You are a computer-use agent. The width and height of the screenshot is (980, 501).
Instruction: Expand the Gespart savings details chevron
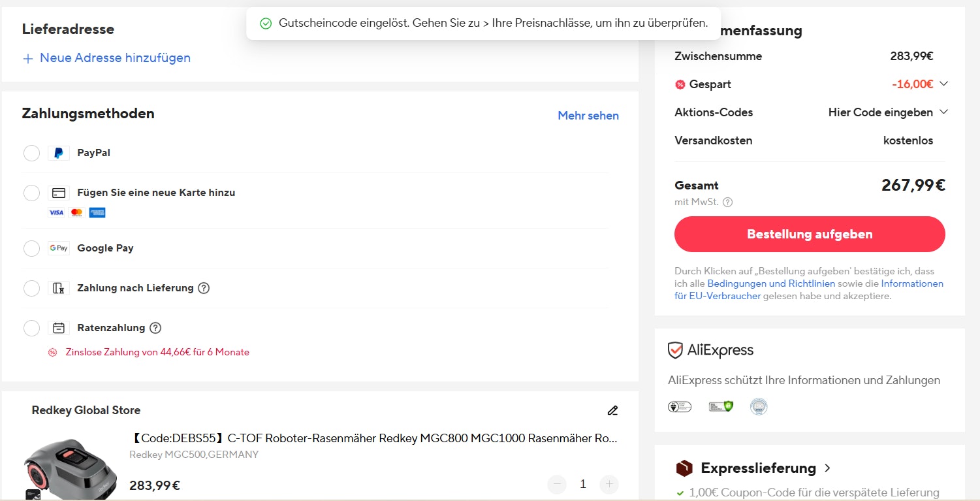pos(943,84)
